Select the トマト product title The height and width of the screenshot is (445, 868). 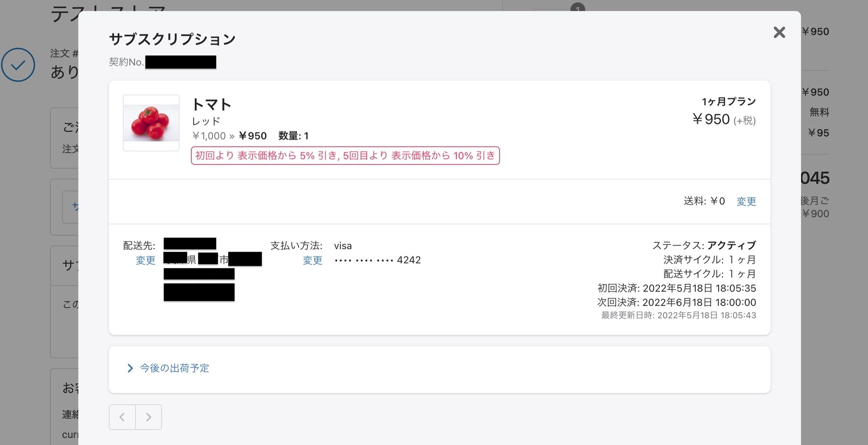tap(211, 105)
